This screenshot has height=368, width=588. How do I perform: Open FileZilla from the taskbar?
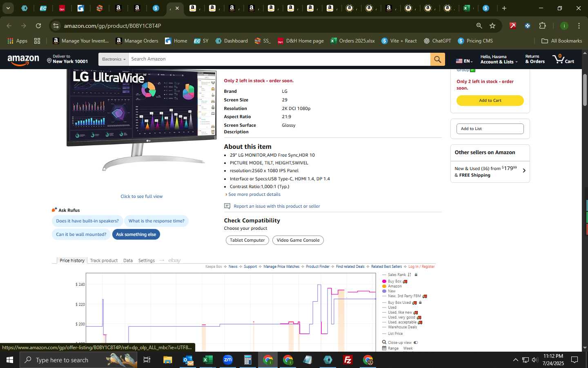coord(348,360)
